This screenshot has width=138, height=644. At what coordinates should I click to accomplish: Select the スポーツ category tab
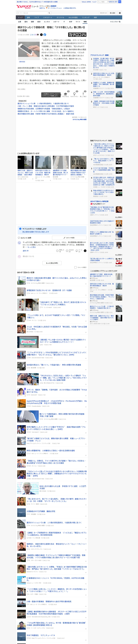pyautogui.click(x=56, y=22)
